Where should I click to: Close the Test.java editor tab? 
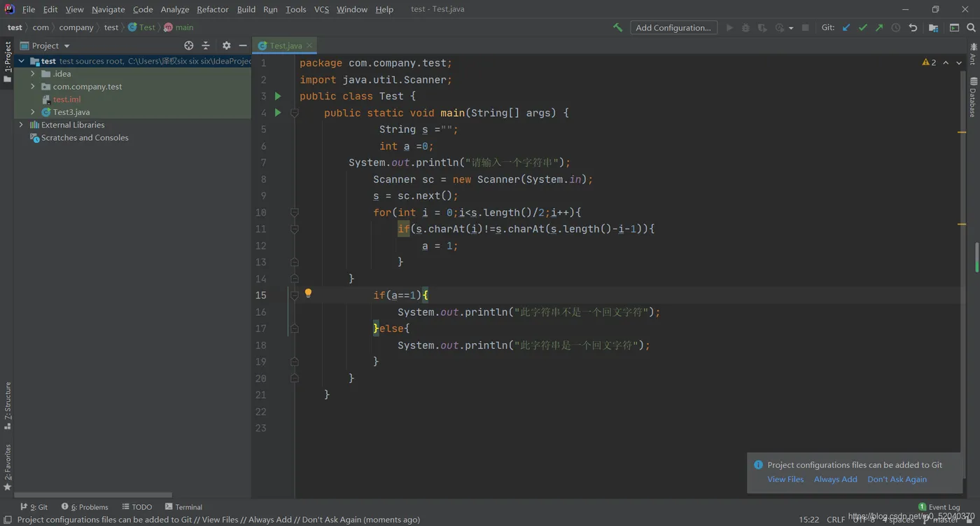pyautogui.click(x=309, y=46)
